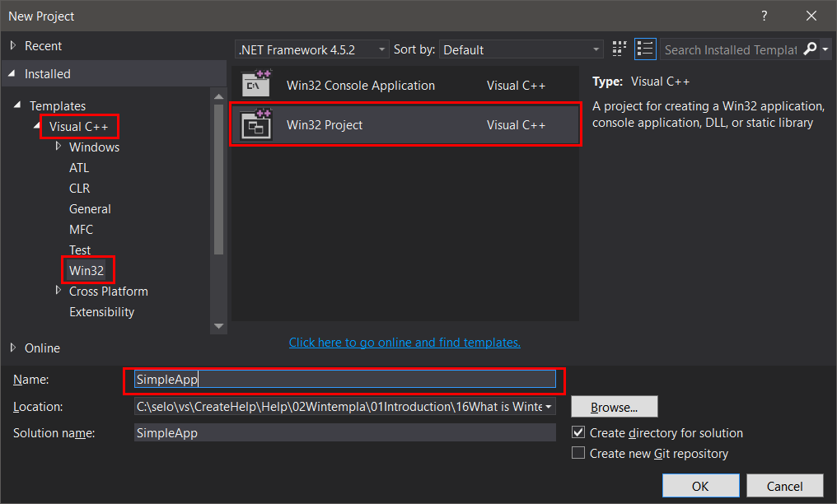Expand the Recent section

pos(13,46)
